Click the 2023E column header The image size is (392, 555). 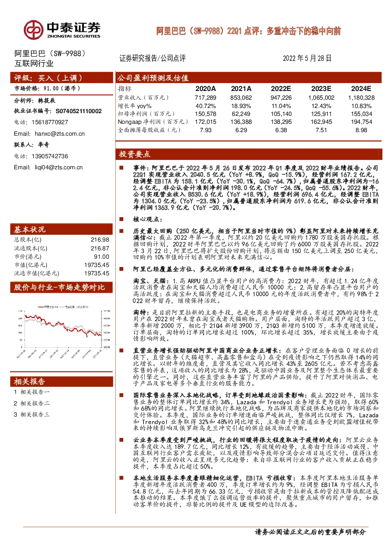point(321,89)
